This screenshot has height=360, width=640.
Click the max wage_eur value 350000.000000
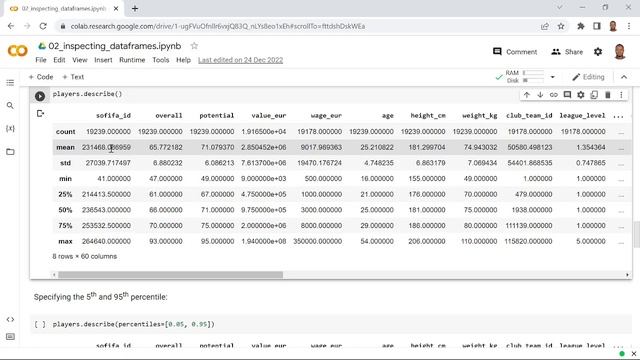(317, 241)
